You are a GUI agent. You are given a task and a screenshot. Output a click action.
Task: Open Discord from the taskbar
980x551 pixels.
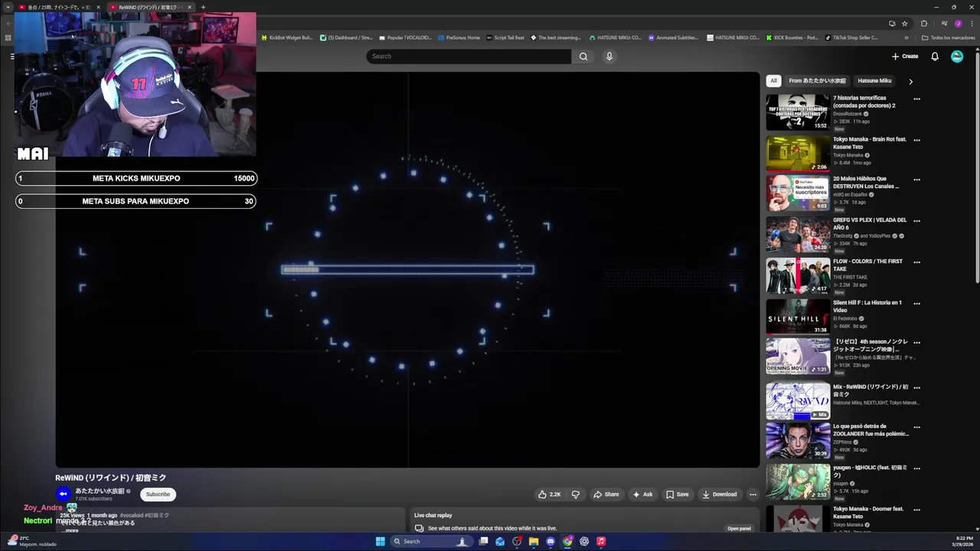(550, 541)
